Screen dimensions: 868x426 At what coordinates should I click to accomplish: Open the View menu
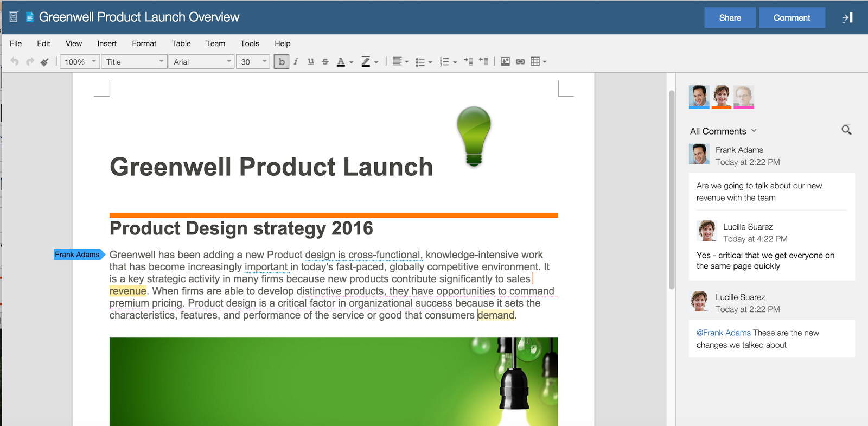pyautogui.click(x=74, y=43)
